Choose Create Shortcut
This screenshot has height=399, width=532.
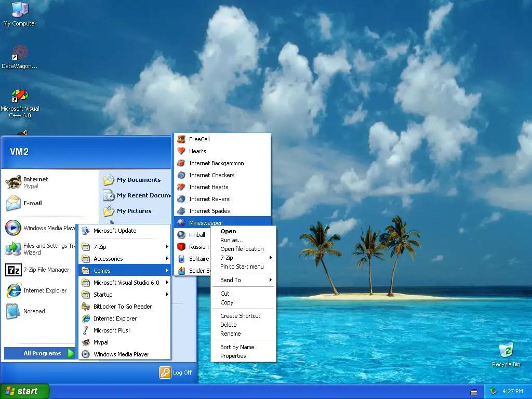[243, 315]
